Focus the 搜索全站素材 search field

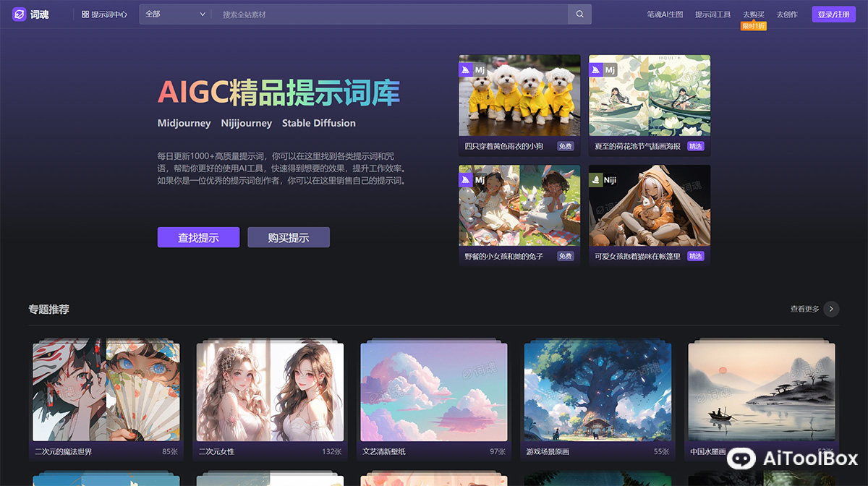391,14
